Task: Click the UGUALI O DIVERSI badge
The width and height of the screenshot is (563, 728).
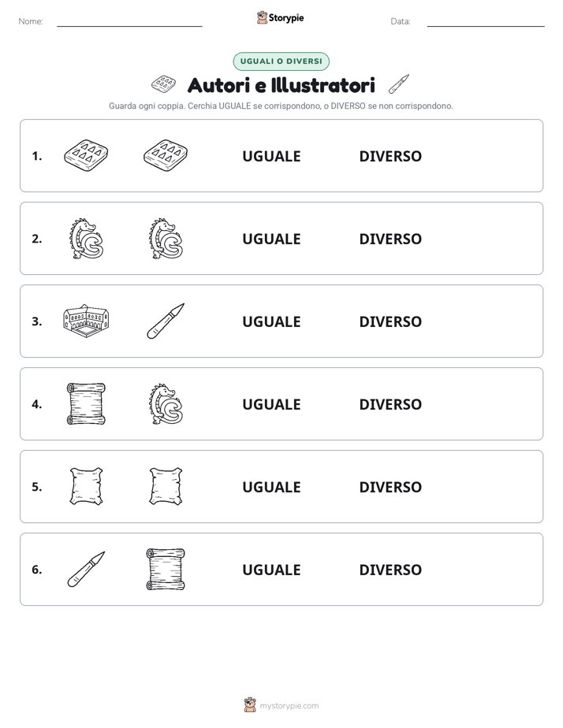Action: (281, 61)
